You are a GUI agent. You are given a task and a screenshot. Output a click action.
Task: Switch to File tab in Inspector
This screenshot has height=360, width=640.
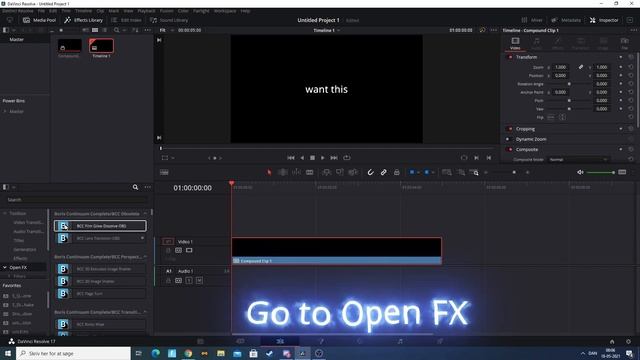624,43
